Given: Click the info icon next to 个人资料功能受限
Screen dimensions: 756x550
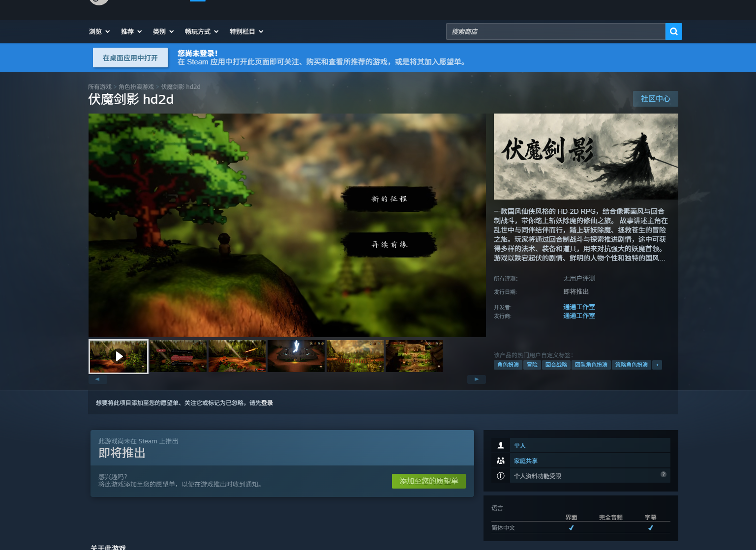Looking at the screenshot, I should coord(500,475).
